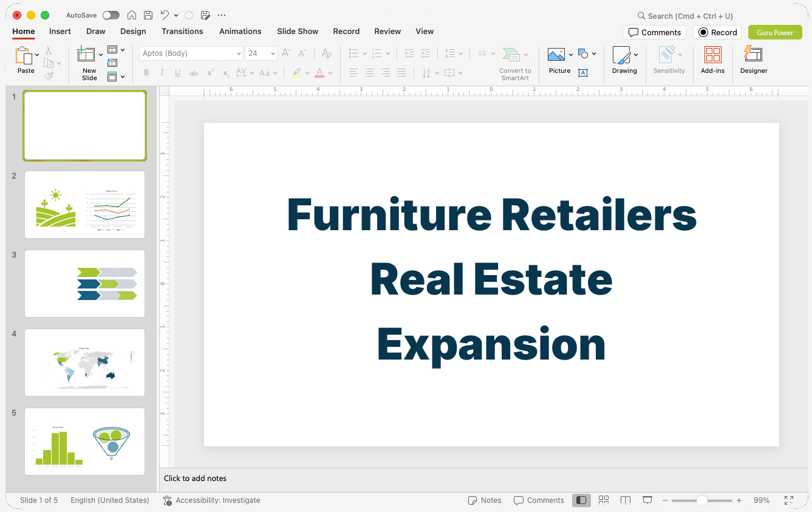Viewport: 812px width, 512px height.
Task: Click the Redo icon
Action: 189,15
